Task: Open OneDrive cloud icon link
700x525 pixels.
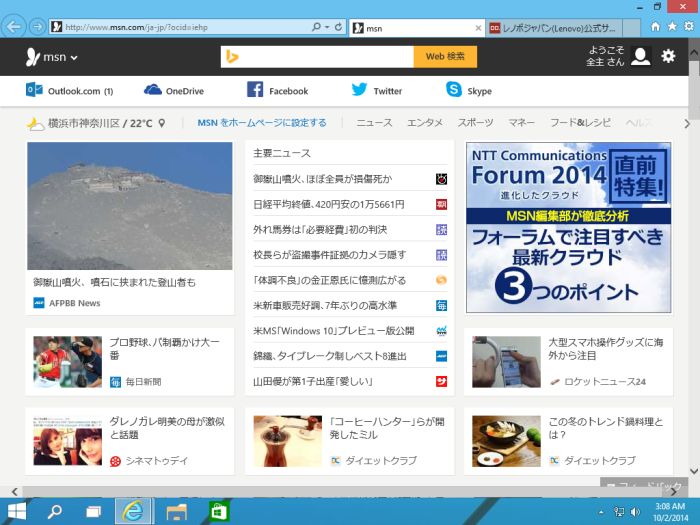Action: pos(153,90)
